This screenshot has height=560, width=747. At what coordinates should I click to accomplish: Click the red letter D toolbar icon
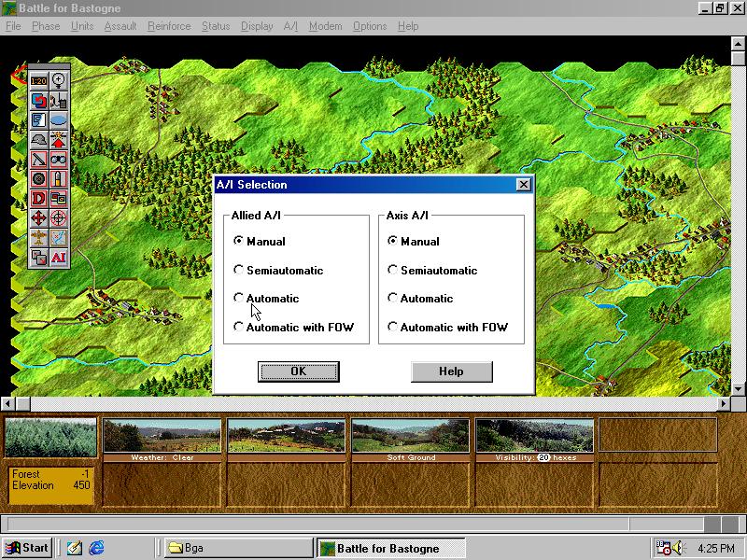tap(39, 198)
